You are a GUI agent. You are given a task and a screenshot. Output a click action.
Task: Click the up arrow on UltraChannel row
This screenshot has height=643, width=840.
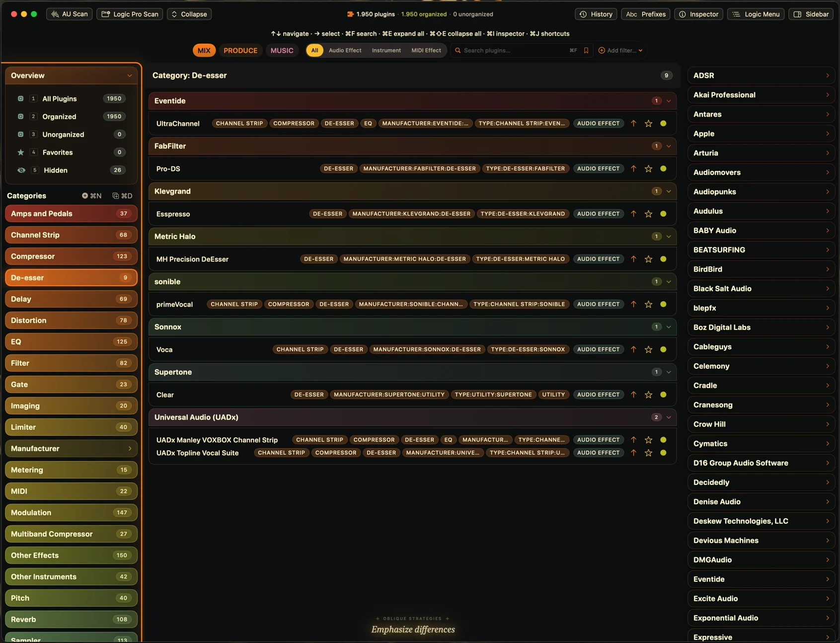(x=633, y=123)
